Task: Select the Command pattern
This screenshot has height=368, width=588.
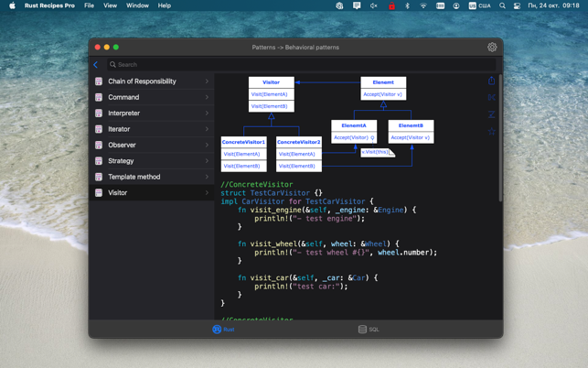Action: tap(152, 97)
